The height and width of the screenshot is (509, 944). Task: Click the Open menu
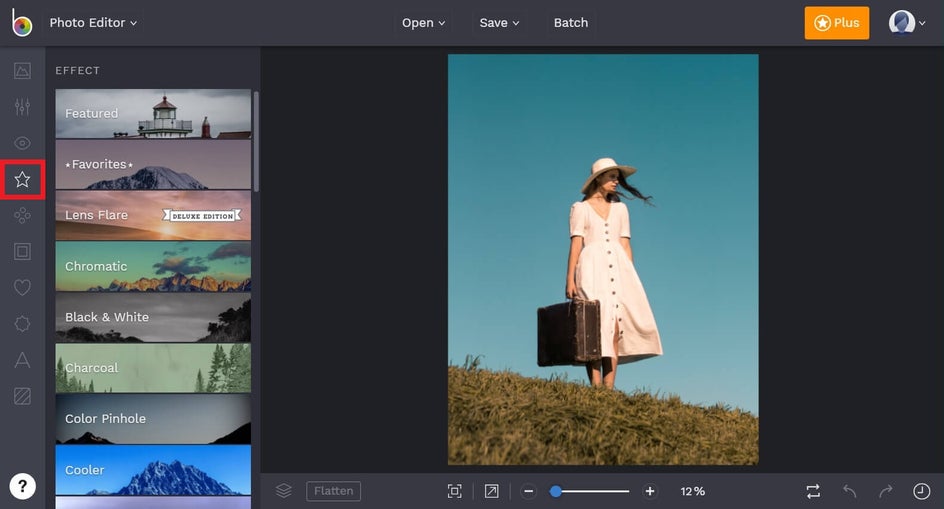(x=423, y=22)
